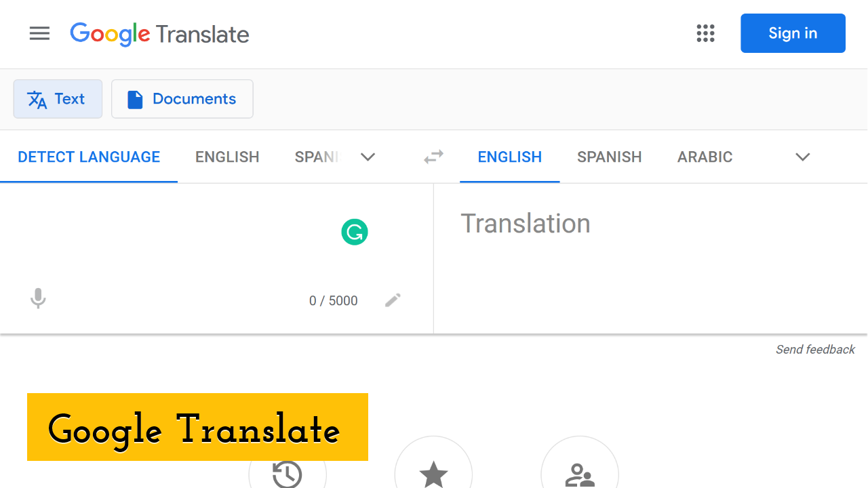Choose Spanish as source language
Viewport: 868px width, 488px height.
click(x=316, y=157)
